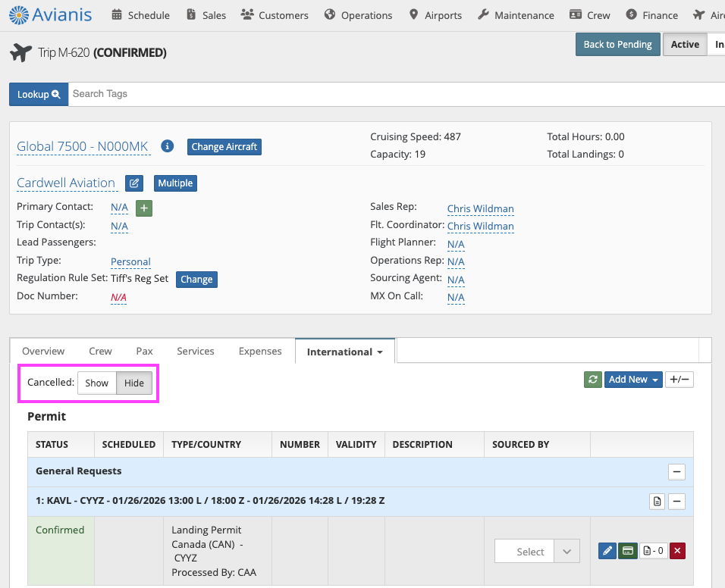Add primary contact with green plus icon
Screen dimensions: 725x588
click(144, 208)
